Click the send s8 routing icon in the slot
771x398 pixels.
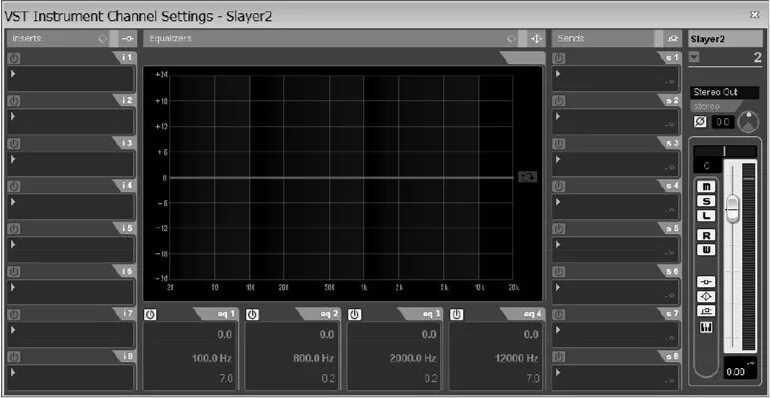pyautogui.click(x=669, y=380)
